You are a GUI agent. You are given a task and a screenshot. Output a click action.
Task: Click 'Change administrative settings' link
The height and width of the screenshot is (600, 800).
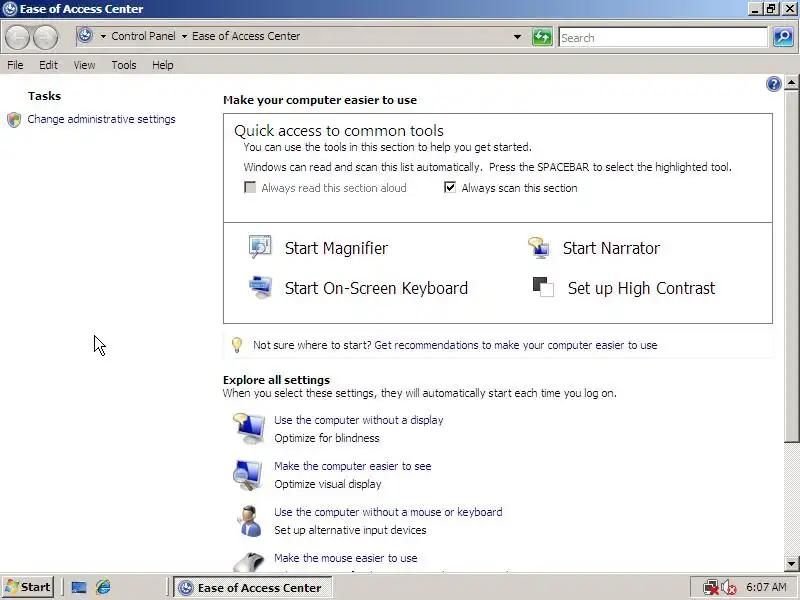point(101,119)
